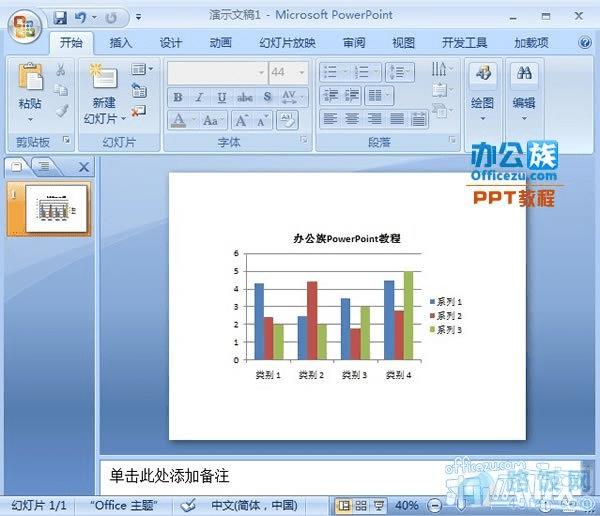
Task: Apply Bullets list button
Action: tap(334, 72)
